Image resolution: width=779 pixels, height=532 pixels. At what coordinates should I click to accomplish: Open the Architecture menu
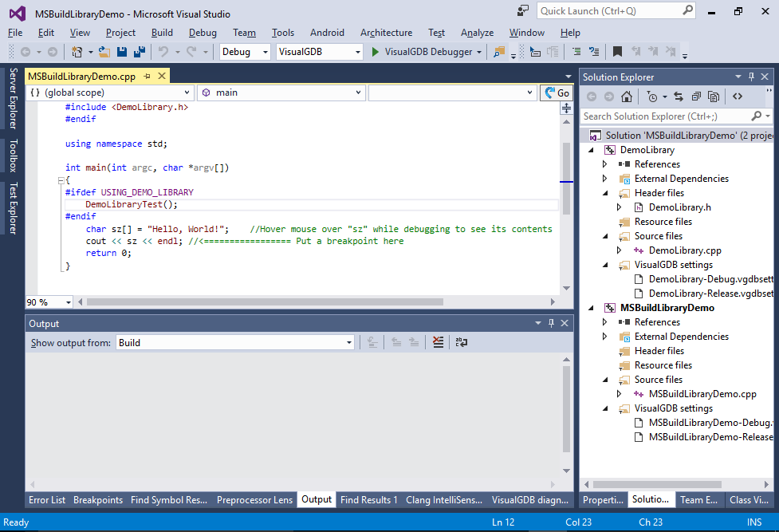pyautogui.click(x=386, y=33)
